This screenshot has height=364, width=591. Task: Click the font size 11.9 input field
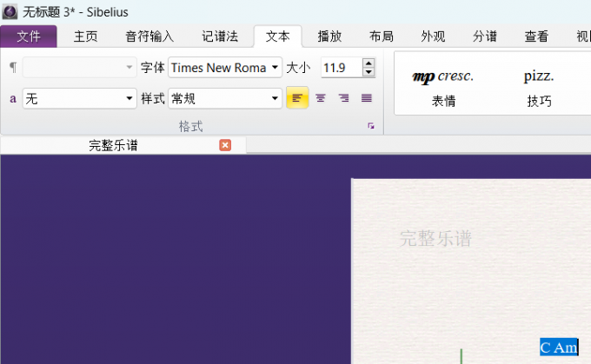[x=339, y=68]
